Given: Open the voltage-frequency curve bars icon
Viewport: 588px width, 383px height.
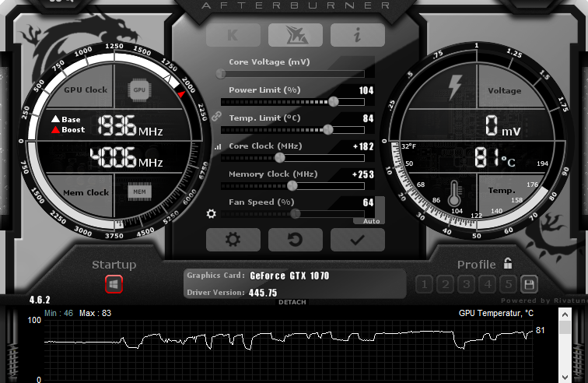Looking at the screenshot, I should (218, 147).
